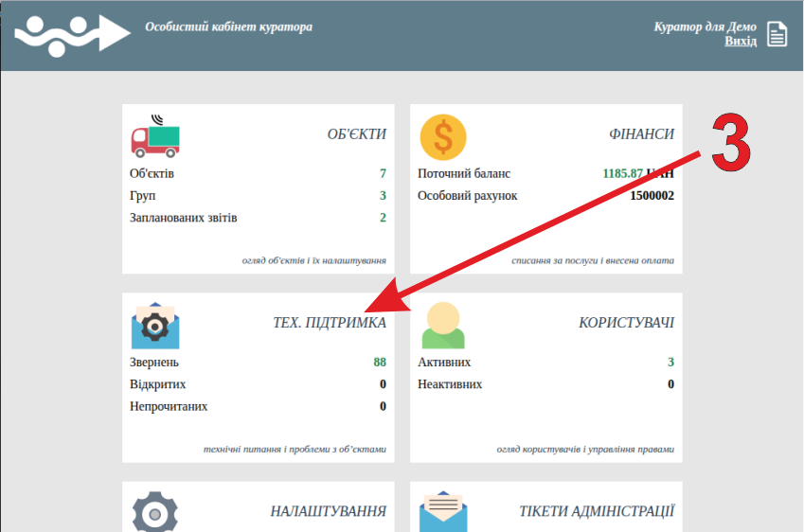Click the Особистий кабінет куратора title

228,27
